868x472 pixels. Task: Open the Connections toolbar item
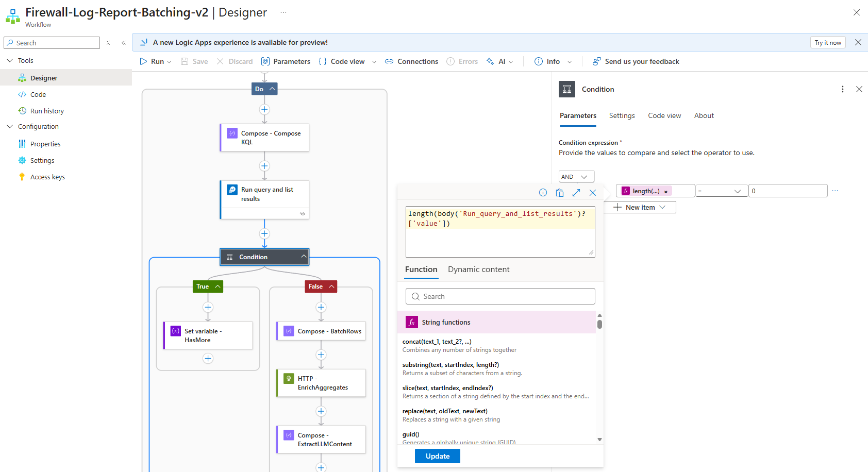click(411, 61)
